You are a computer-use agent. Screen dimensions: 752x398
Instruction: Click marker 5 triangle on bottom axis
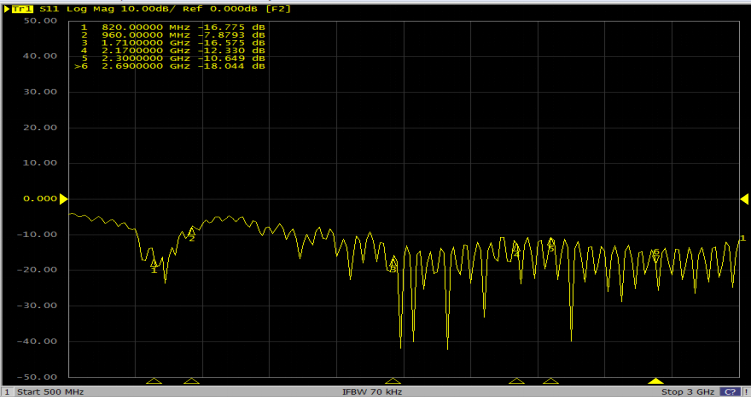tap(551, 381)
